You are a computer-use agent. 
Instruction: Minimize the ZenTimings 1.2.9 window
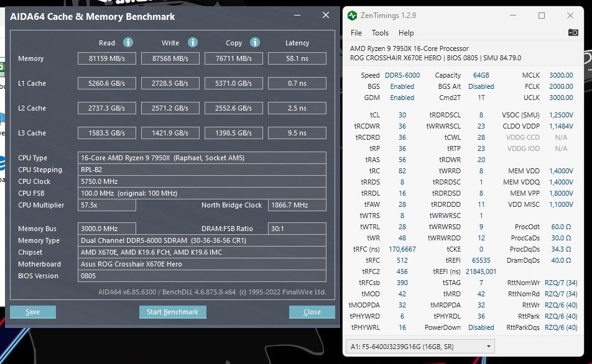click(512, 16)
